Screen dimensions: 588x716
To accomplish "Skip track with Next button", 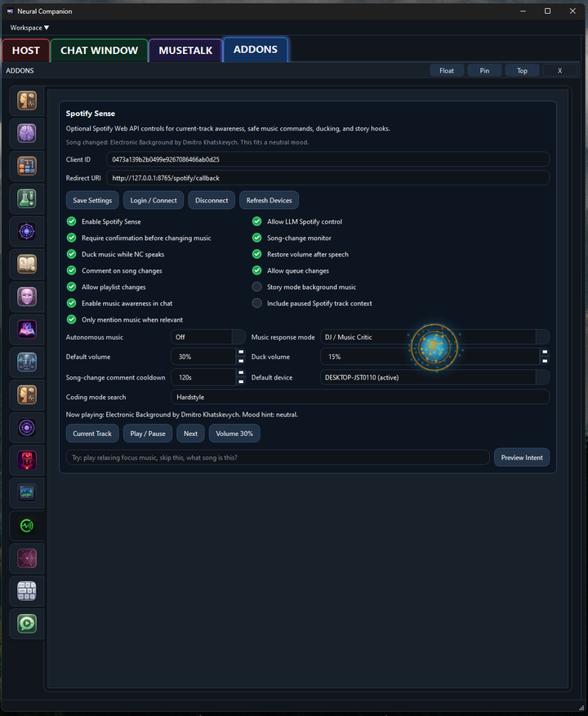I will point(190,434).
